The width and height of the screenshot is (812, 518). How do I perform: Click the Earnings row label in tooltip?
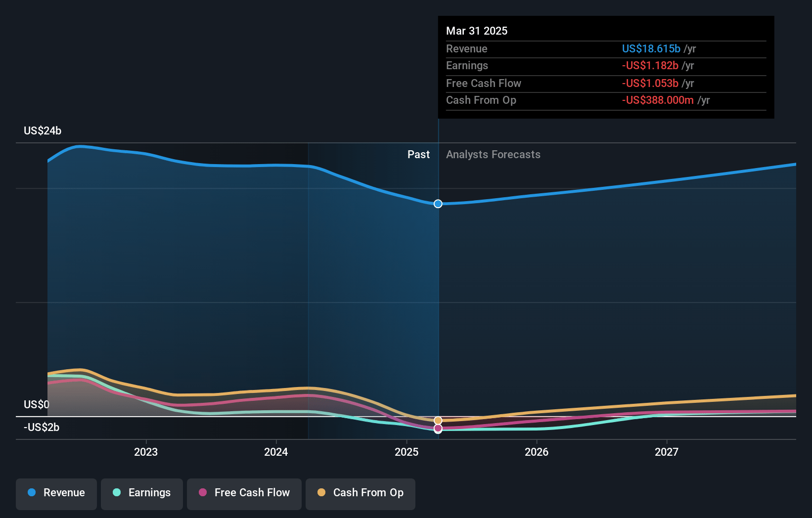click(x=467, y=65)
